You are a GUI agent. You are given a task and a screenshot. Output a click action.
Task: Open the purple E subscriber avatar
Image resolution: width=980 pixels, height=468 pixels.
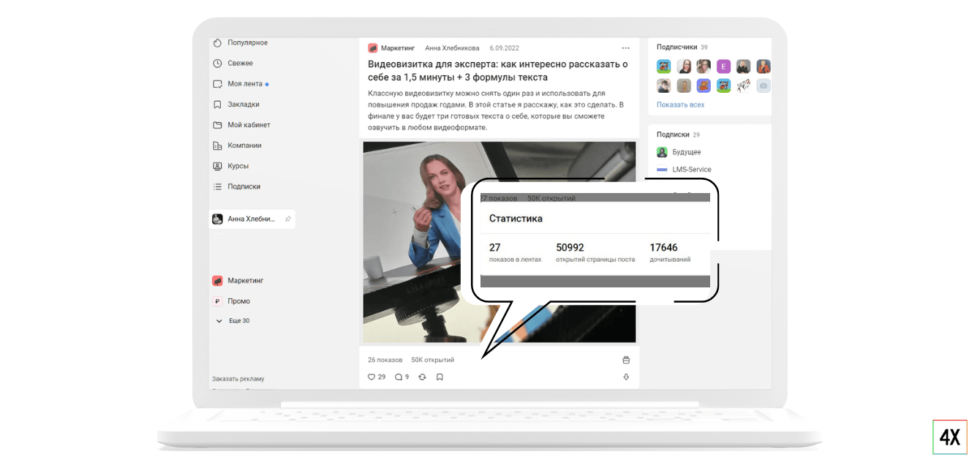coord(723,67)
